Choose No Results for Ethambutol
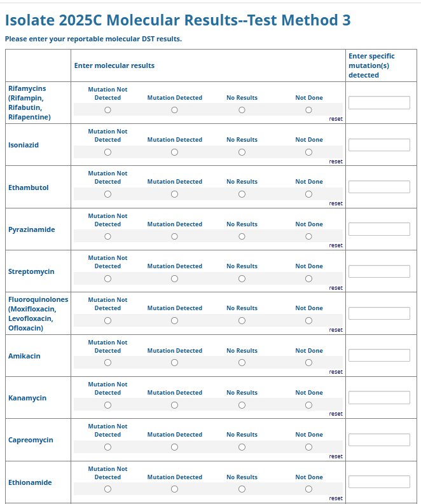 click(242, 194)
